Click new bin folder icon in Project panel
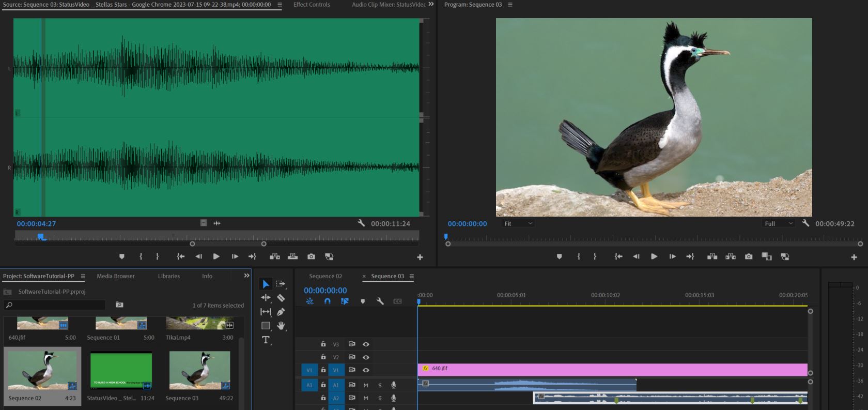 [x=119, y=305]
